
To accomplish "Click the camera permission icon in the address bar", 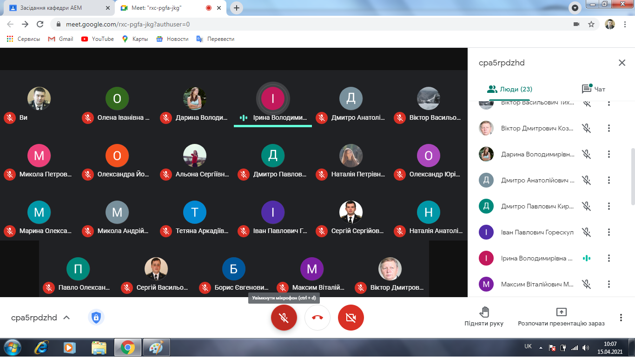I will pos(576,24).
